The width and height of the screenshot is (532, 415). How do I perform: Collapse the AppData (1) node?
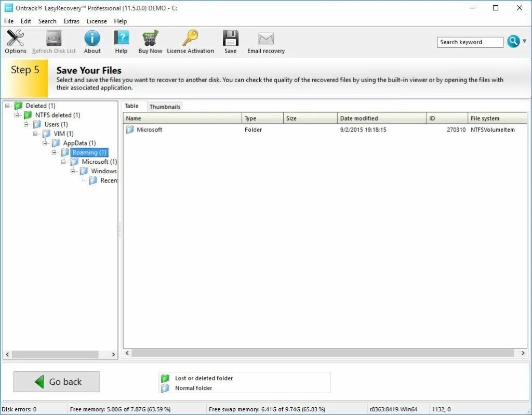[45, 143]
